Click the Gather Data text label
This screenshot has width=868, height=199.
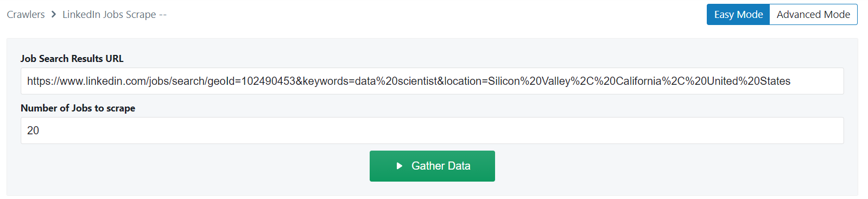pyautogui.click(x=441, y=166)
